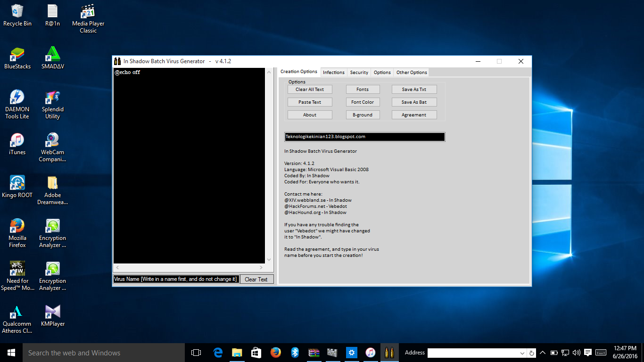
Task: Click the code editor scrollbar down arrow
Action: [x=269, y=259]
